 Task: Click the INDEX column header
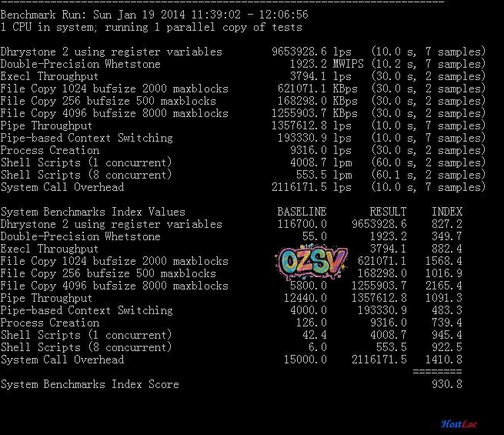coord(446,212)
